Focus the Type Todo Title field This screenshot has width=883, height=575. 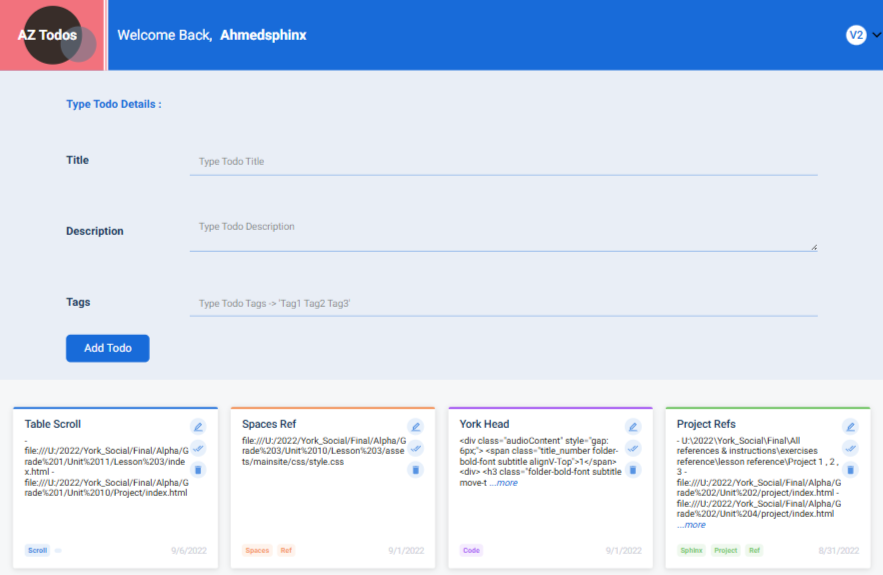click(503, 161)
